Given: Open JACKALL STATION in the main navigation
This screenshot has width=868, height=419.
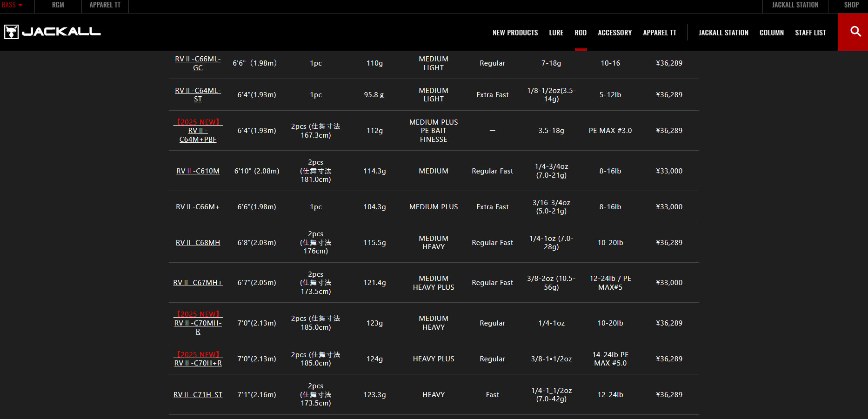Looking at the screenshot, I should tap(723, 33).
